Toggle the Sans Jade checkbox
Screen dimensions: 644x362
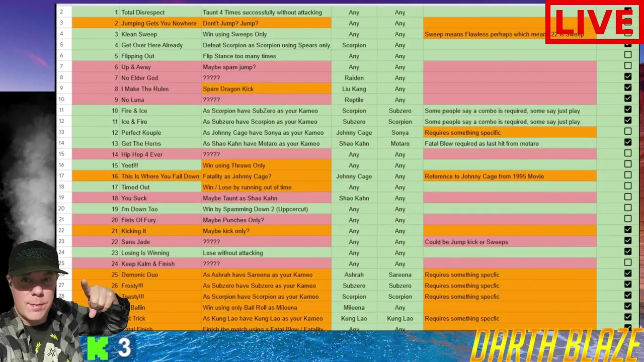(x=628, y=241)
